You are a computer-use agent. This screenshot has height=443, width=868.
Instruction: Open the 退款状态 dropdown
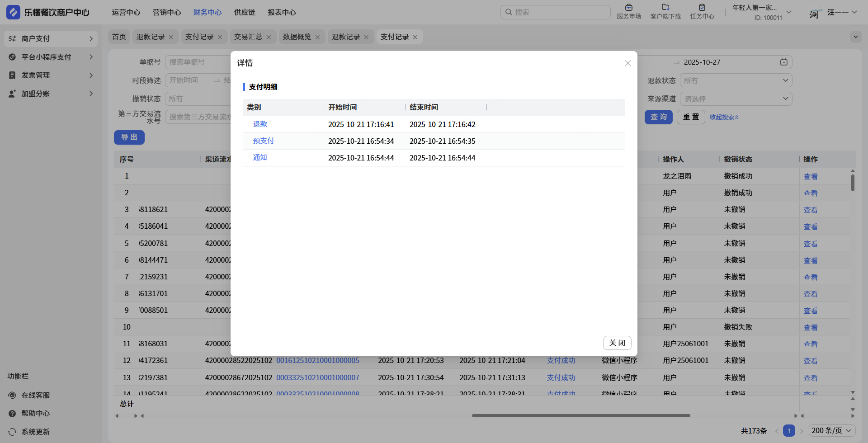click(736, 81)
